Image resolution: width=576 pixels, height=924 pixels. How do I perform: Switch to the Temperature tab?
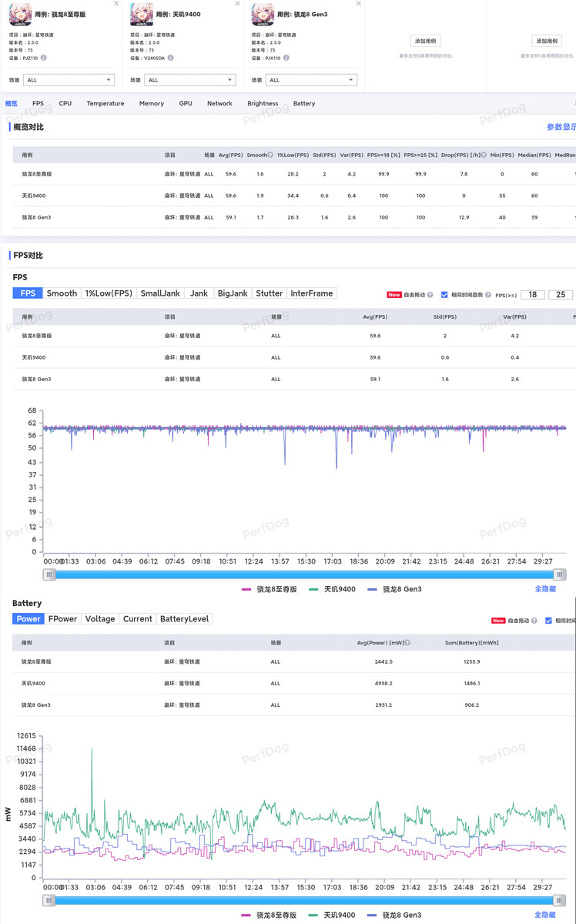pyautogui.click(x=105, y=103)
